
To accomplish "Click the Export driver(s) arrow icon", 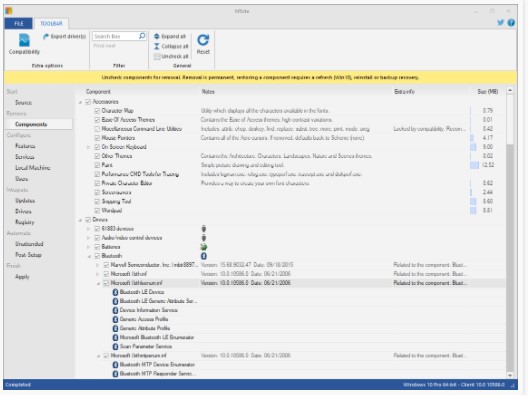I will 46,36.
